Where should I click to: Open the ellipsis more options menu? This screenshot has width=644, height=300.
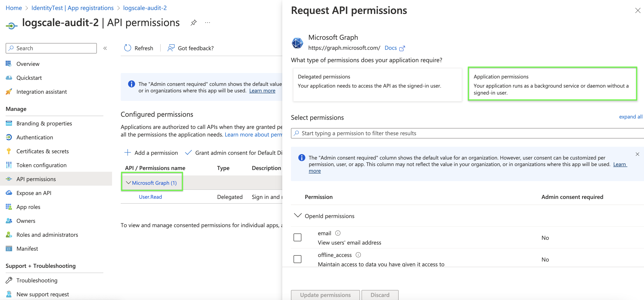pos(208,23)
